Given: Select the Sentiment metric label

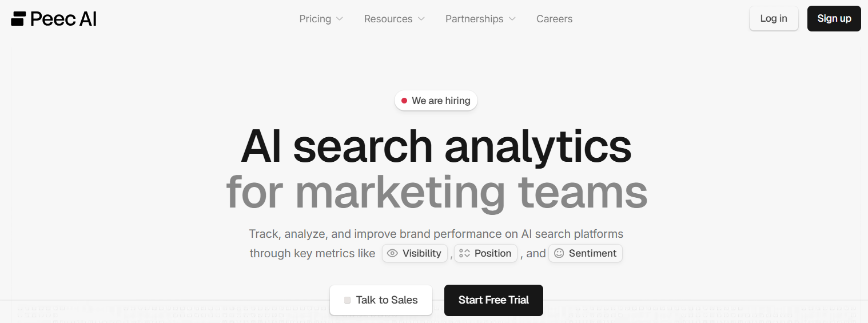Looking at the screenshot, I should (x=592, y=253).
